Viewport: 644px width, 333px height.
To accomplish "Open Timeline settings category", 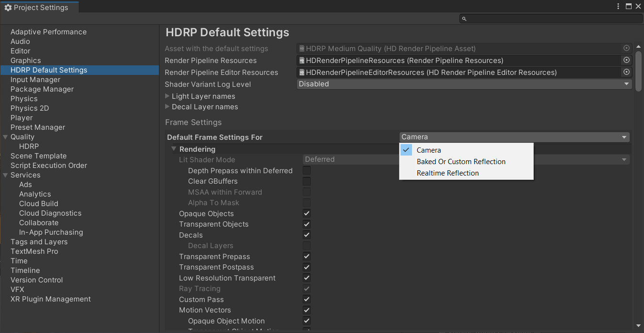I will coord(25,271).
